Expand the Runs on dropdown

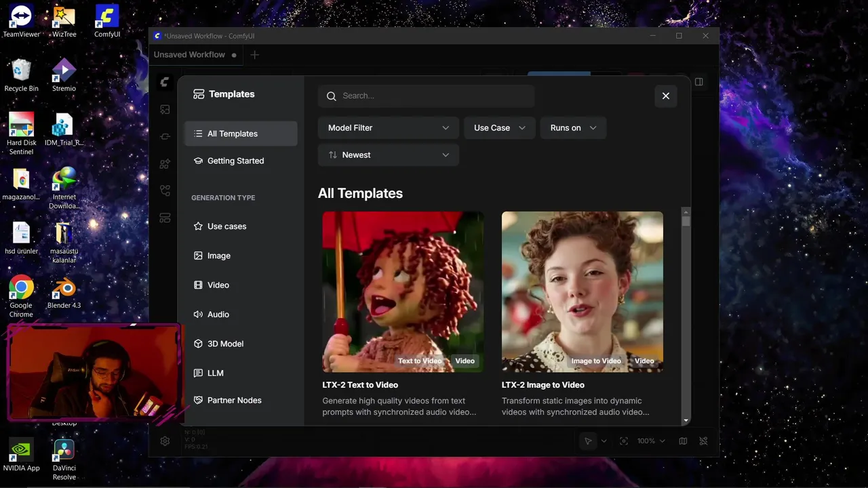point(573,127)
